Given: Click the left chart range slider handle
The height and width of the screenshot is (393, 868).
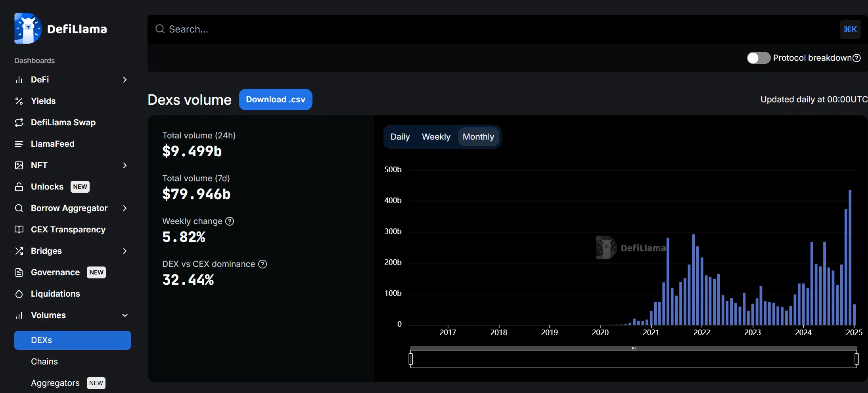Looking at the screenshot, I should pyautogui.click(x=411, y=359).
